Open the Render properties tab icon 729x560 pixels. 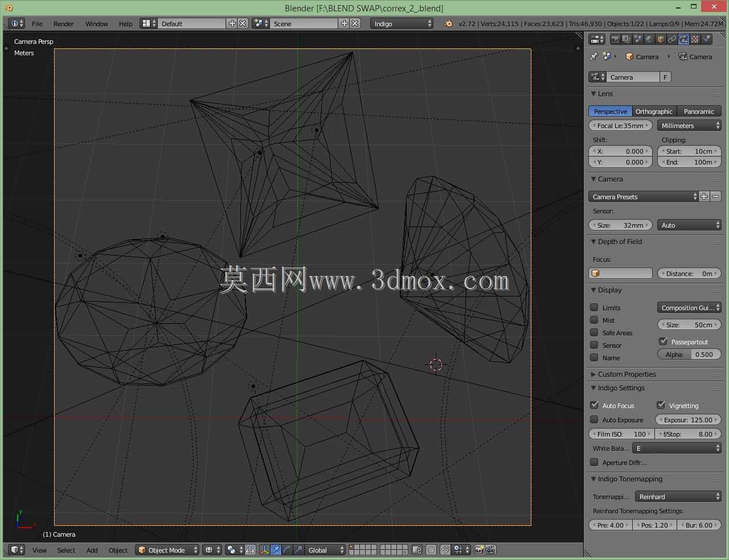616,39
